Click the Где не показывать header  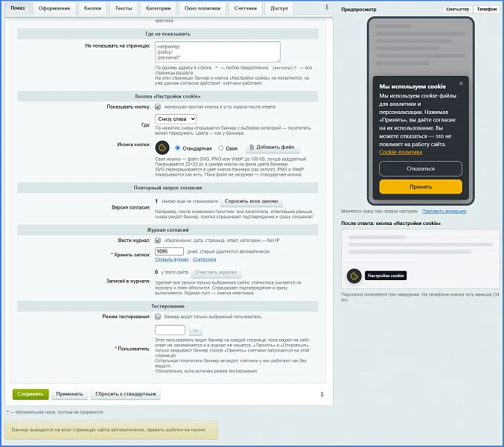(168, 34)
